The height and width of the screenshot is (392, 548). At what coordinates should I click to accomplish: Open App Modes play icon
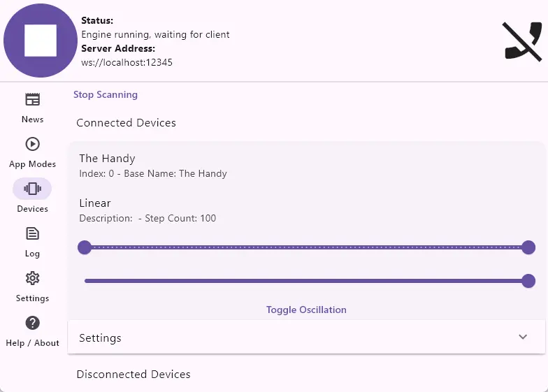click(x=32, y=144)
